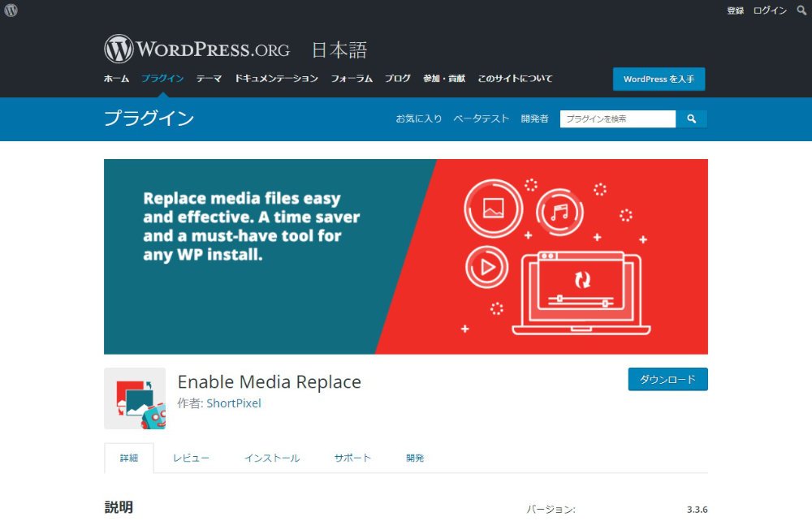This screenshot has width=812, height=521.
Task: Open the お気に入り favorites link
Action: (x=419, y=119)
